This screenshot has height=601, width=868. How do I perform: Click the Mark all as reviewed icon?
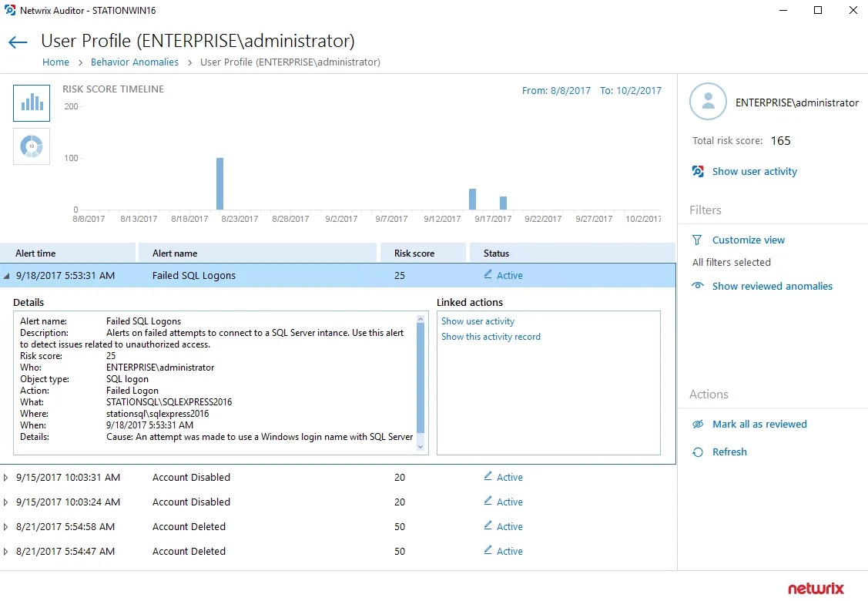click(x=698, y=425)
